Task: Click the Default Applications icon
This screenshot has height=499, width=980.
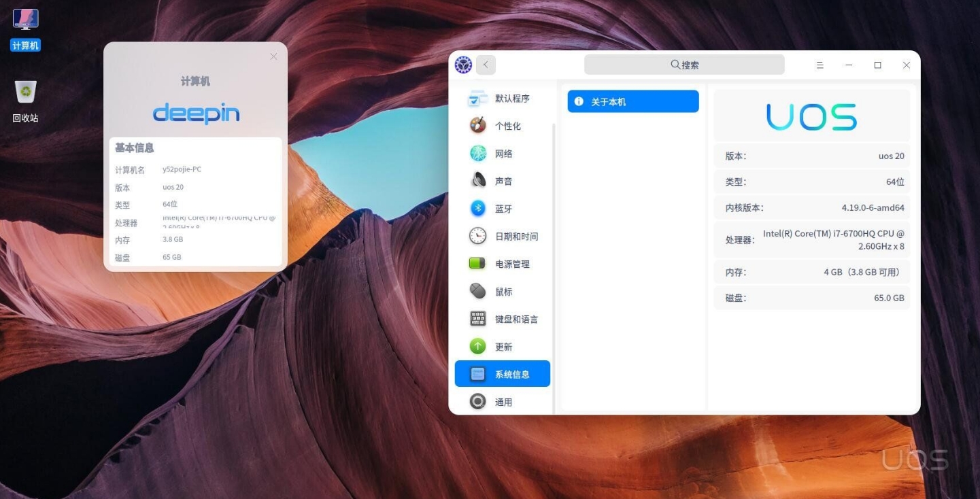Action: coord(477,99)
